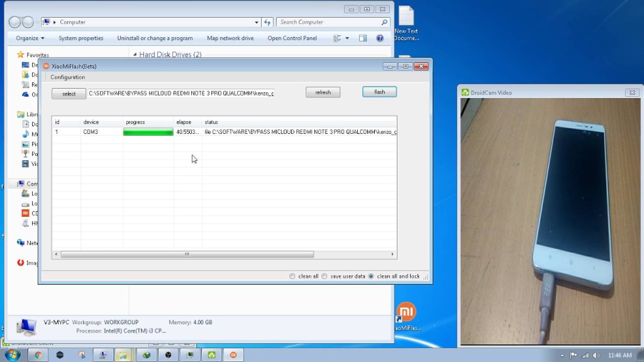Click the globe taskbar icon
Image resolution: width=644 pixels, height=362 pixels.
(146, 355)
